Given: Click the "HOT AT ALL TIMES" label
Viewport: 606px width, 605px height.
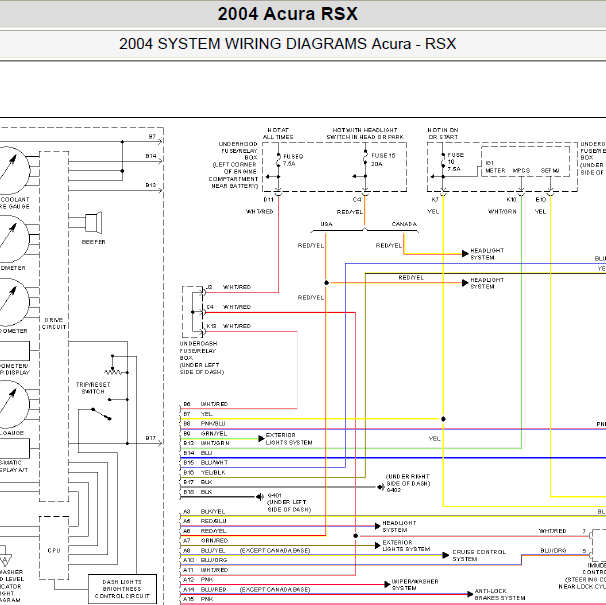Looking at the screenshot, I should [x=278, y=133].
